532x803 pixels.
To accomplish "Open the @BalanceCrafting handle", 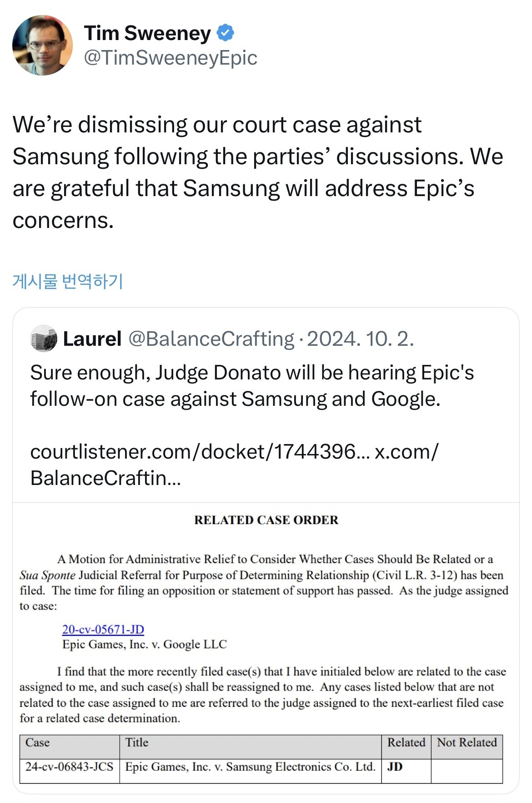I will tap(211, 339).
